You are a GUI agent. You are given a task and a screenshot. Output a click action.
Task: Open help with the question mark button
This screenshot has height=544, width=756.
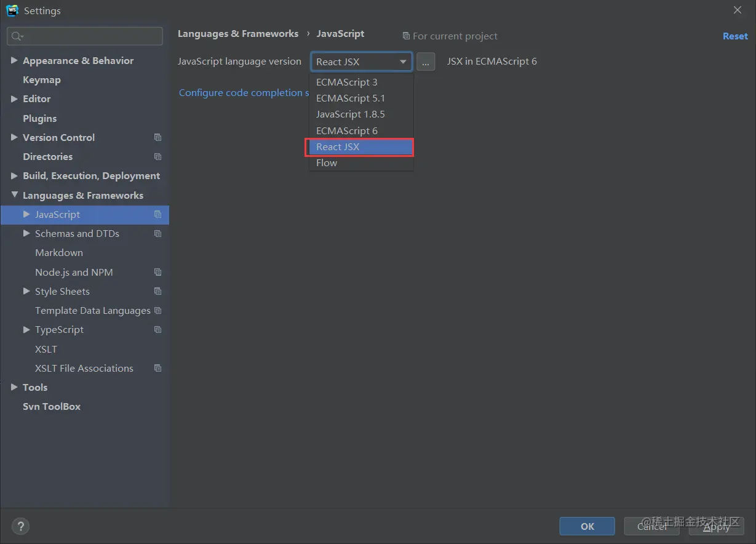click(x=20, y=526)
